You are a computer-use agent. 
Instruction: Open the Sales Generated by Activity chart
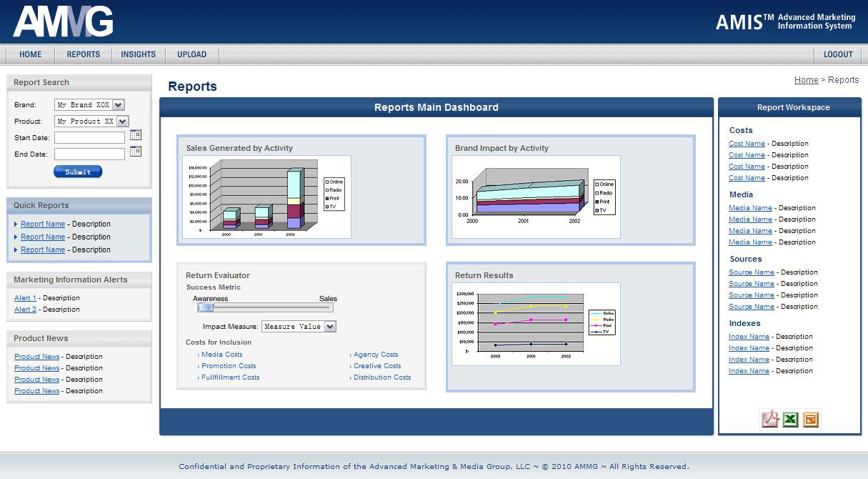[x=266, y=197]
